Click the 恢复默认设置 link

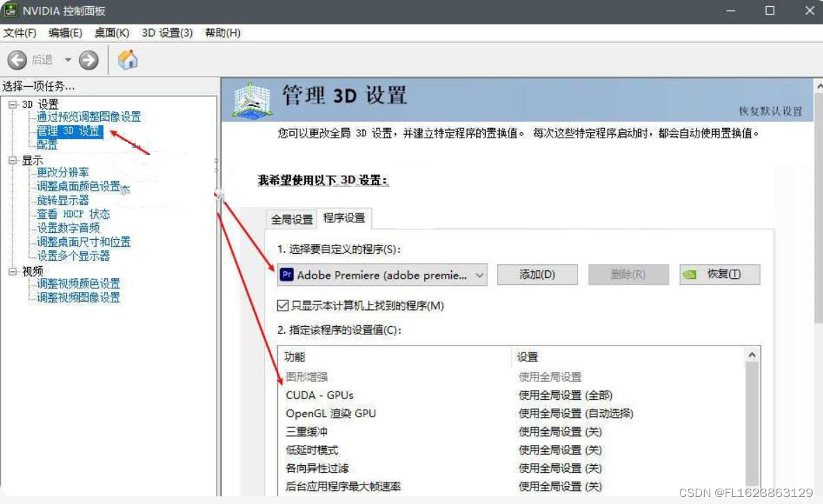point(770,111)
